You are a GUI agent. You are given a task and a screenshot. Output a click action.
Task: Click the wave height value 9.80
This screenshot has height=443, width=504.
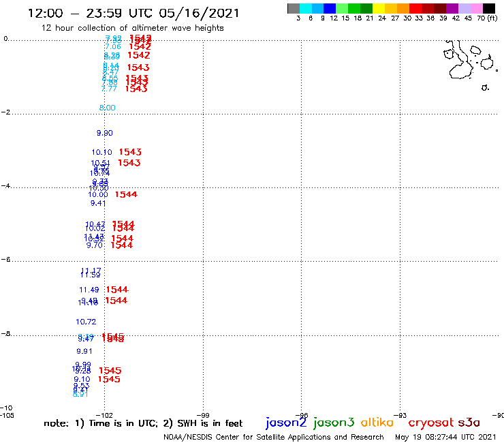tap(105, 133)
